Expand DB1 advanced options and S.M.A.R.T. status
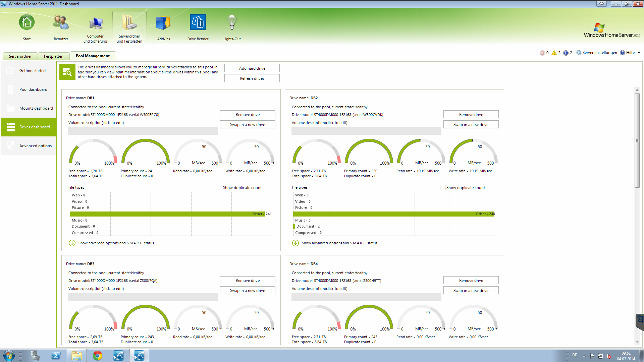This screenshot has height=362, width=644. [x=72, y=243]
